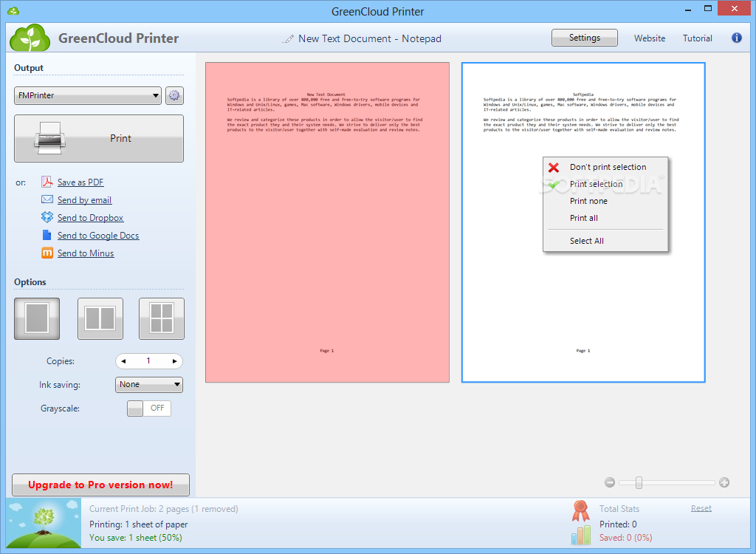This screenshot has width=756, height=554.
Task: Click Send by email link
Action: pyautogui.click(x=84, y=199)
